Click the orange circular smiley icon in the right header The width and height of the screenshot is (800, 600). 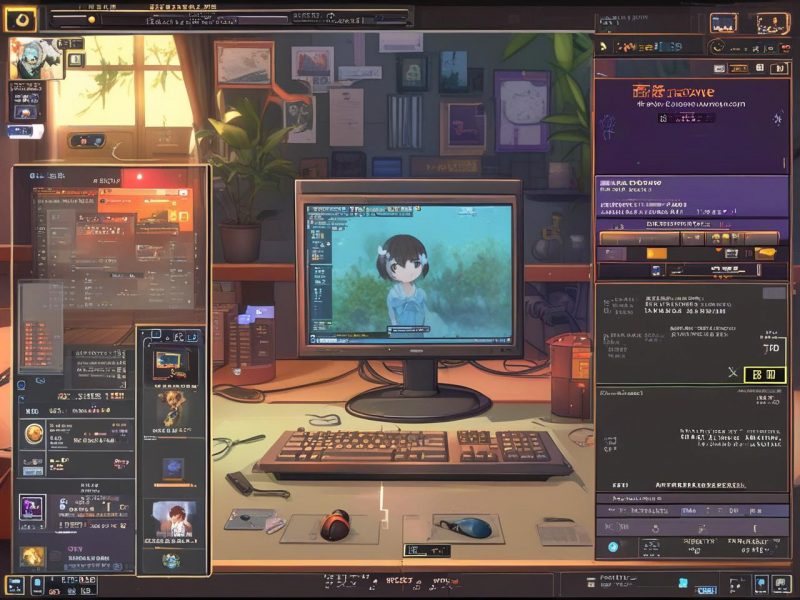[x=719, y=47]
